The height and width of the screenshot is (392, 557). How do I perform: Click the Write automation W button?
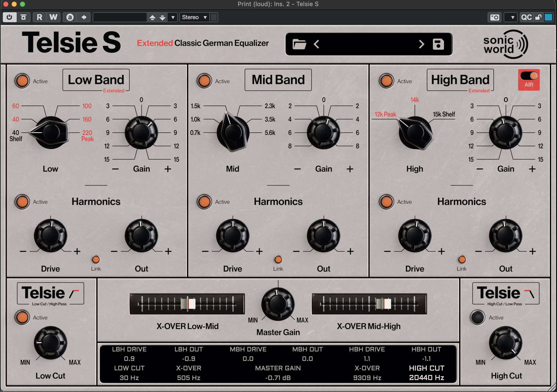pos(53,17)
